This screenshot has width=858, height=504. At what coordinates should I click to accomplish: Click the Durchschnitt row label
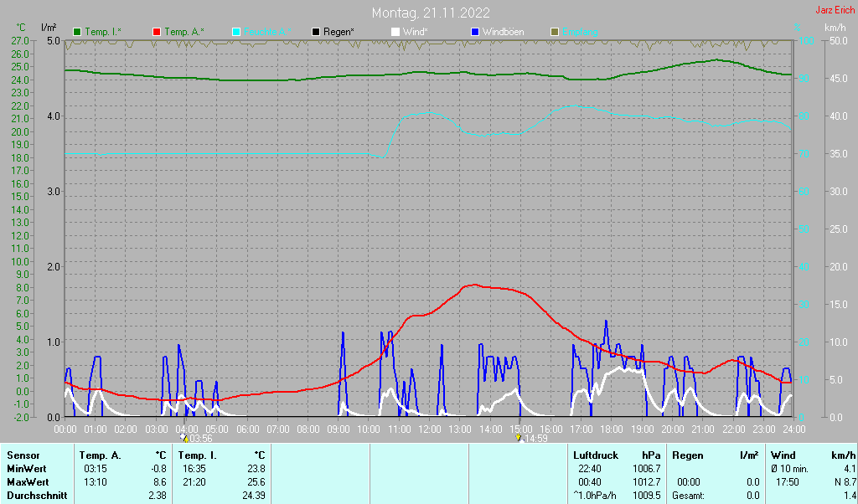tap(34, 496)
